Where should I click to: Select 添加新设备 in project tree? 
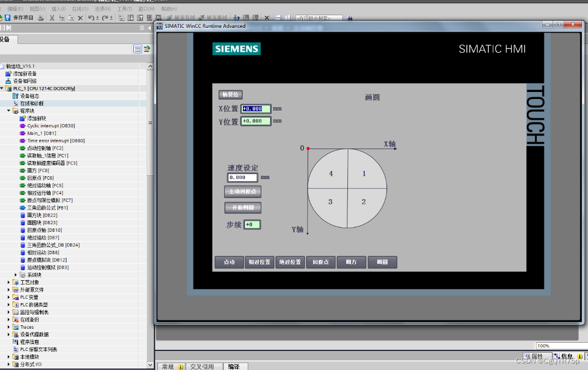coord(24,73)
